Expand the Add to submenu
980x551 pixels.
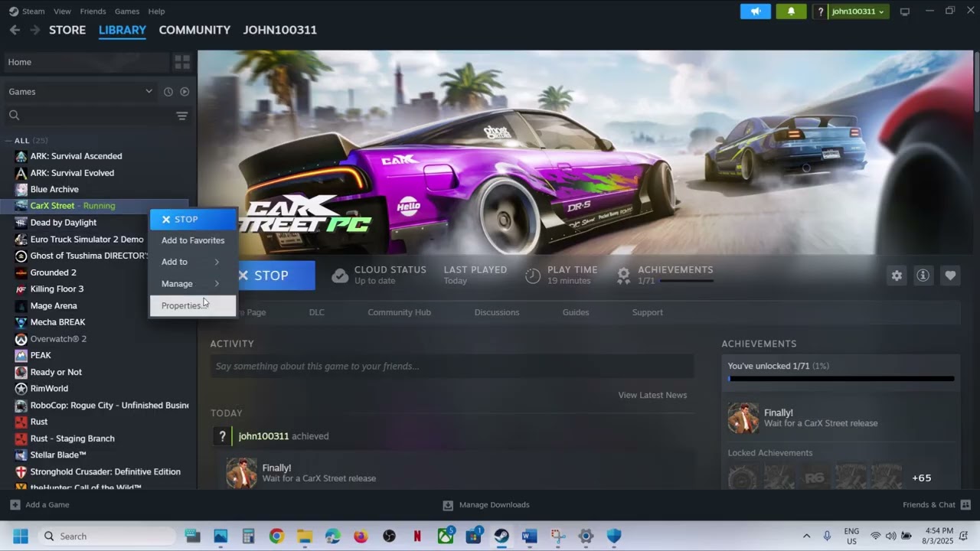[193, 262]
